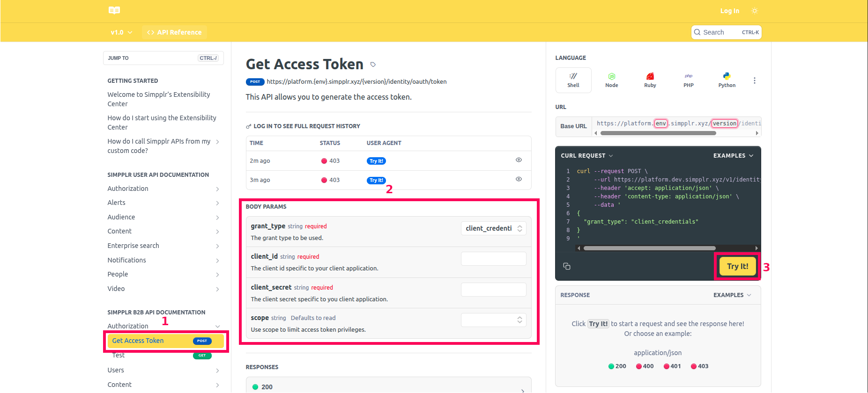Viewport: 868px width, 393px height.
Task: Click the client_secret input field
Action: (494, 290)
